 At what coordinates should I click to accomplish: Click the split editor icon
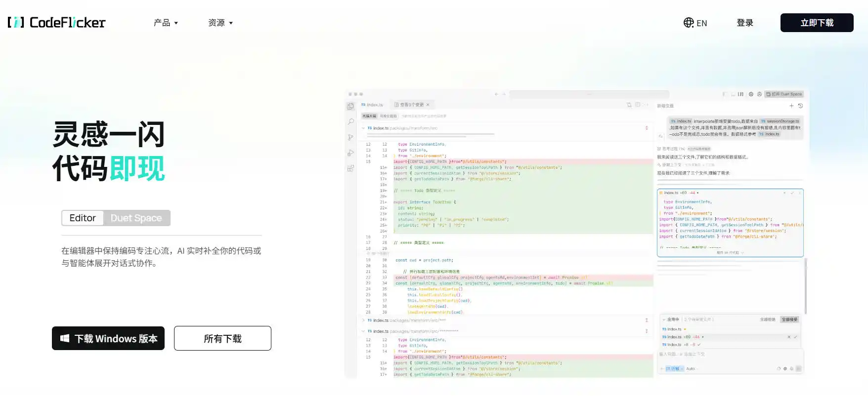tap(638, 105)
